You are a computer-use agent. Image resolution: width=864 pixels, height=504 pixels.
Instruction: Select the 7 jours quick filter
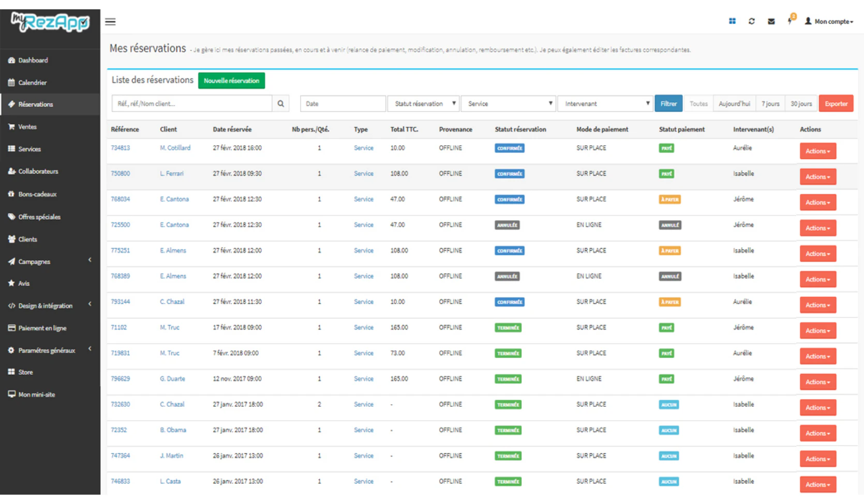(x=770, y=103)
